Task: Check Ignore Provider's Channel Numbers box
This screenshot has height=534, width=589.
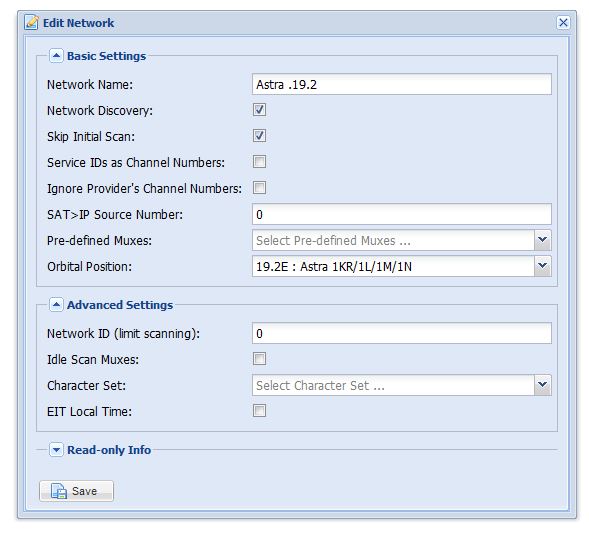Action: (x=259, y=188)
